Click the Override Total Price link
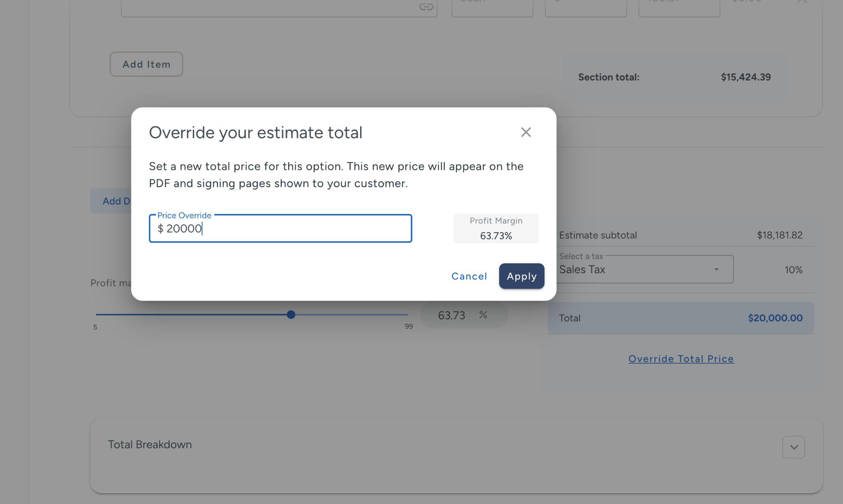 [681, 359]
